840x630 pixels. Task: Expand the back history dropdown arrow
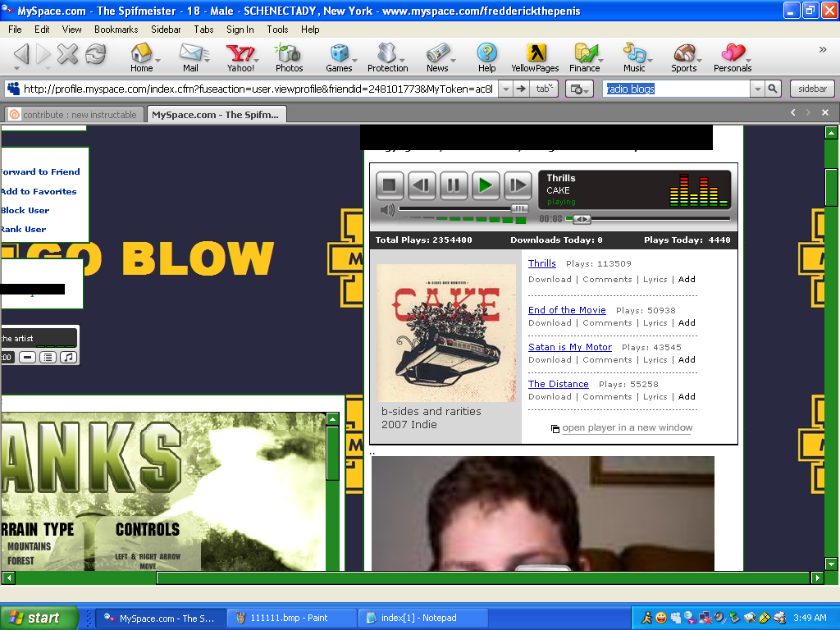17,69
